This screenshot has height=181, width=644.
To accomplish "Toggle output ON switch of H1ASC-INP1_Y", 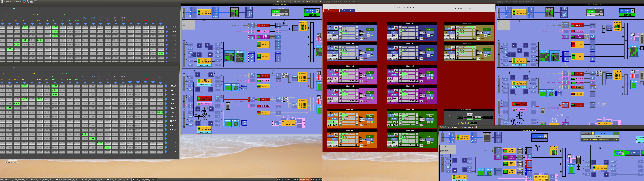I will point(369,56).
